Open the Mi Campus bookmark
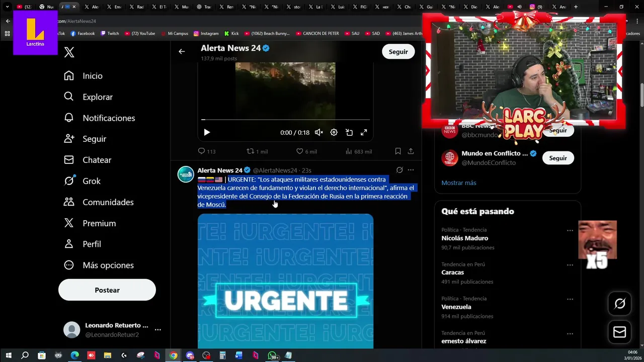644x362 pixels. pyautogui.click(x=175, y=34)
